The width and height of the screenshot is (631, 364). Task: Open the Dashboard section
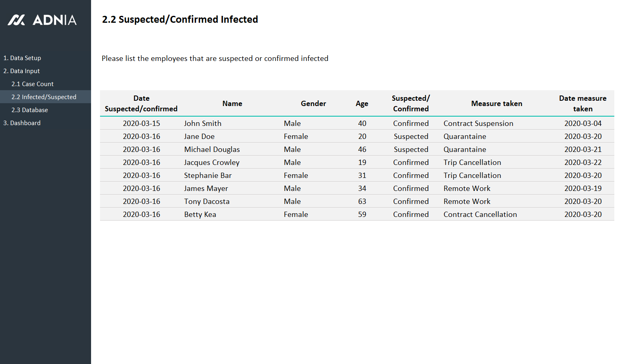click(x=22, y=123)
